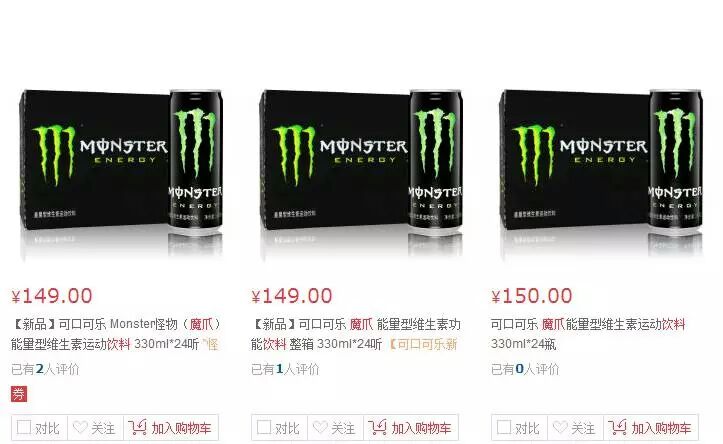Screen dimensions: 723x444
Task: Add the ¥150.00 product to cart via 加入购物车
Action: click(x=651, y=428)
